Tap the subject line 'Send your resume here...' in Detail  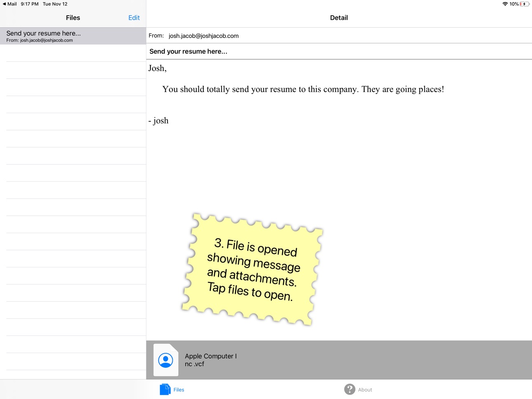[188, 52]
